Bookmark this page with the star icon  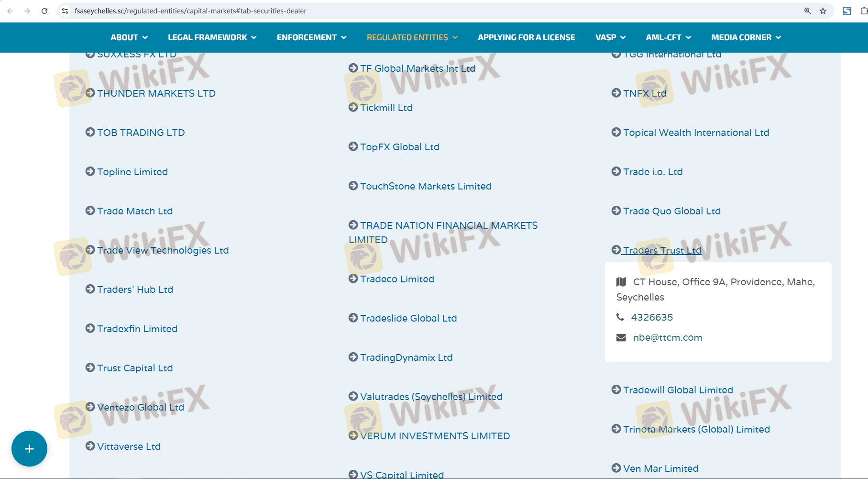tap(823, 11)
